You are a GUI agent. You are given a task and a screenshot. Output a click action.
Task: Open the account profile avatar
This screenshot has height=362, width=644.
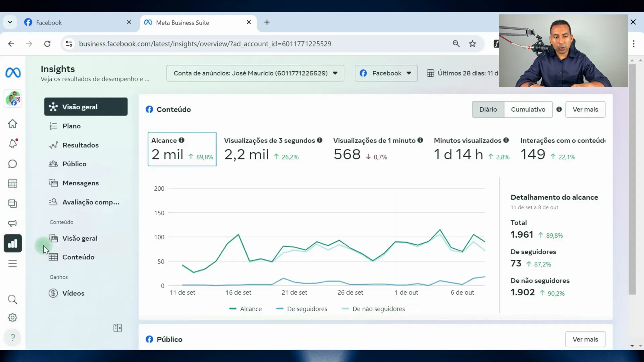coord(13,99)
